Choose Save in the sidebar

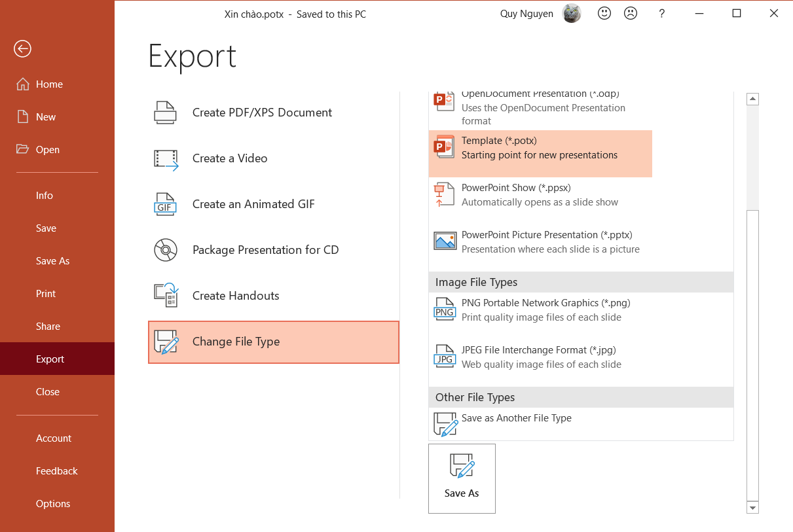(x=57, y=228)
